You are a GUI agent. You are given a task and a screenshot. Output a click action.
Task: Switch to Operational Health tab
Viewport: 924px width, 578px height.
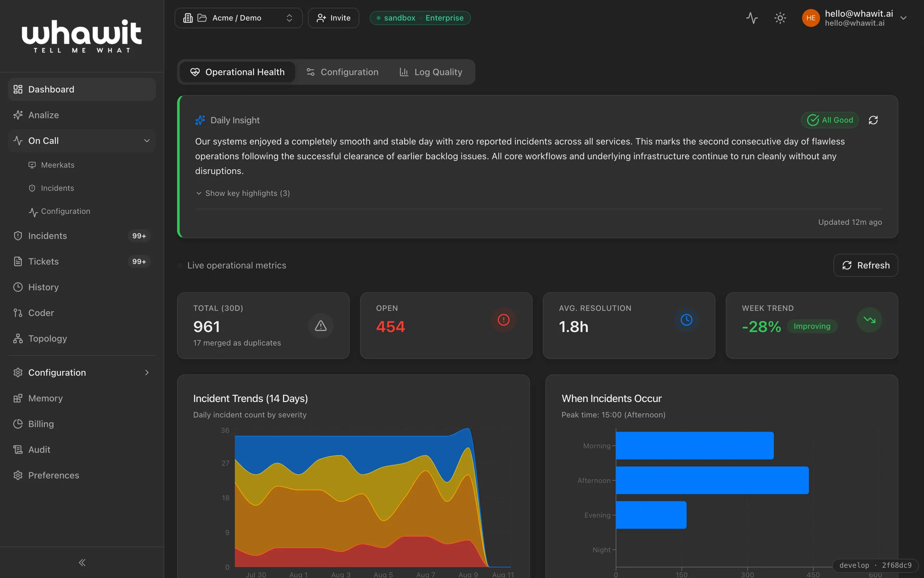click(237, 72)
